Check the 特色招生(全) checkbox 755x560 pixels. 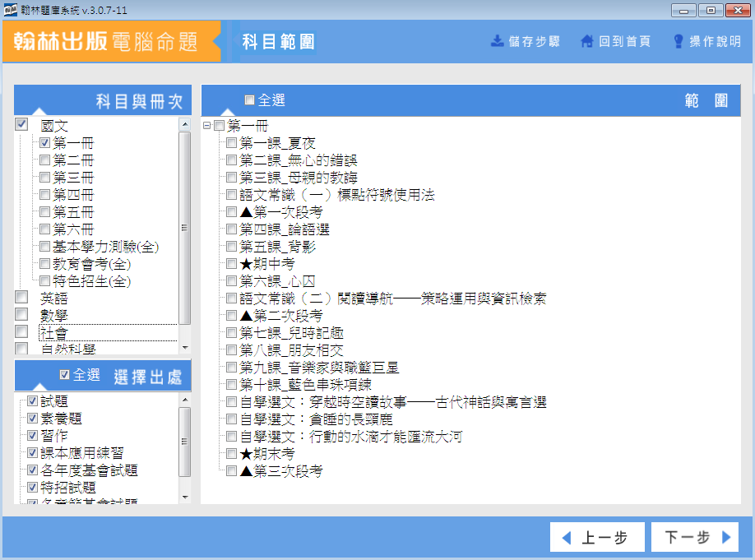44,280
